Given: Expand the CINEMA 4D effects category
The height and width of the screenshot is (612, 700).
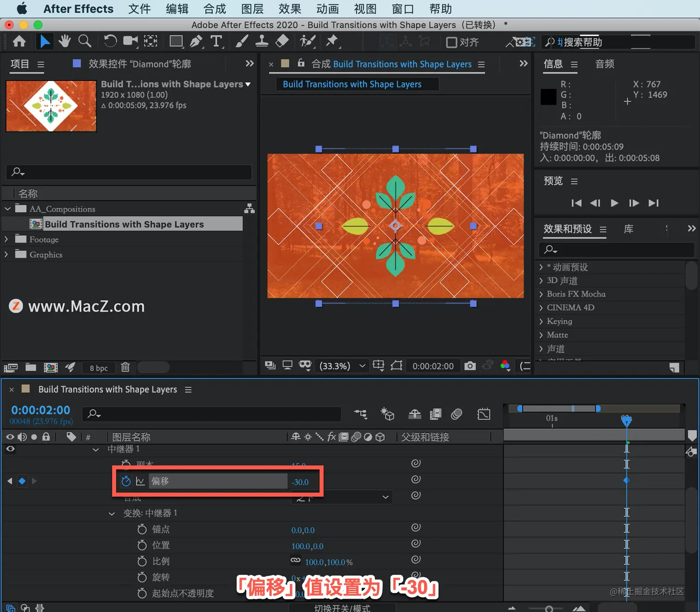Looking at the screenshot, I should (541, 307).
